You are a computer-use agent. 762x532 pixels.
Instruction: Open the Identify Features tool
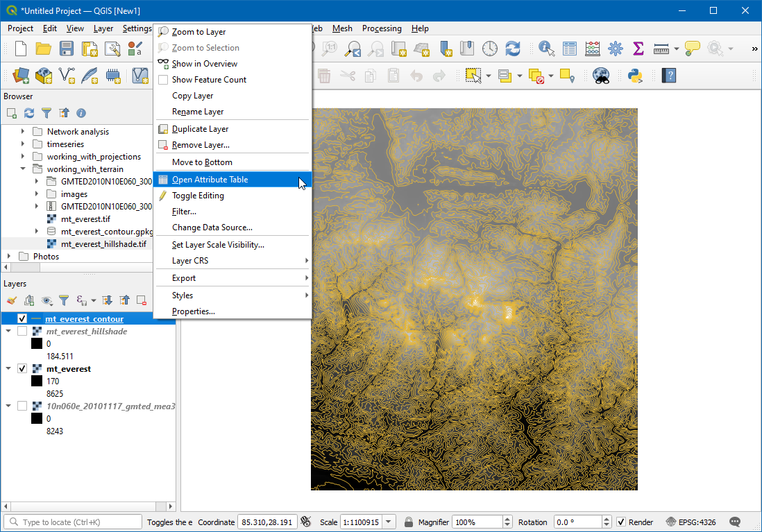point(547,49)
